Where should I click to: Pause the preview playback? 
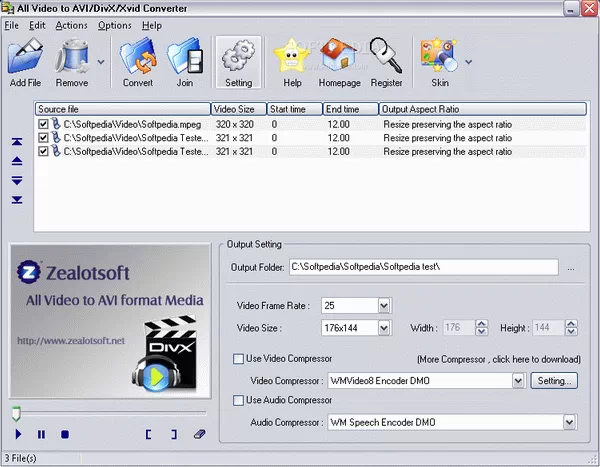[41, 434]
